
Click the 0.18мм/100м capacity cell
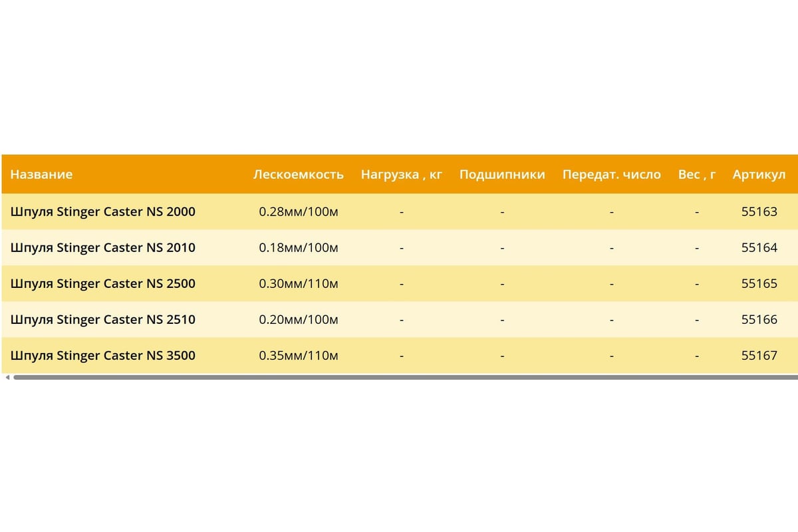tap(299, 248)
